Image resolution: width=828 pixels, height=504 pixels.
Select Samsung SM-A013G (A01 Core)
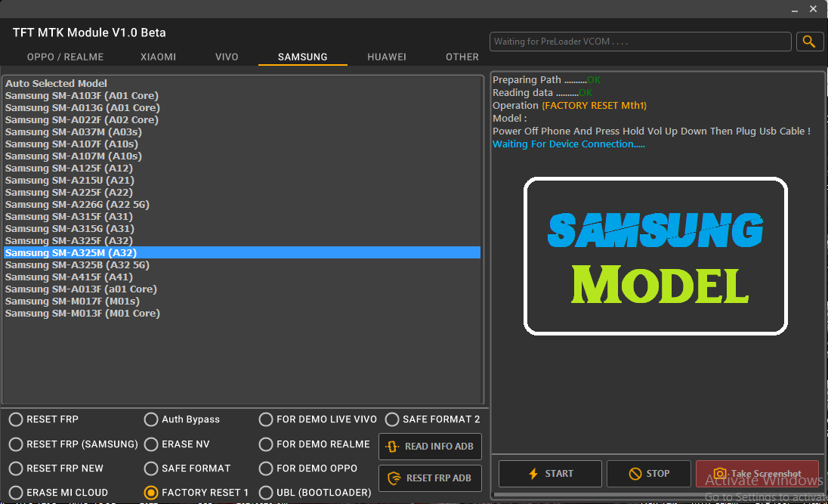click(242, 108)
